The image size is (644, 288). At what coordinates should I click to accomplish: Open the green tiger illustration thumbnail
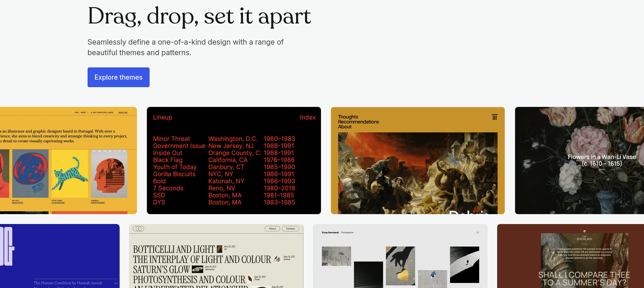point(70,174)
